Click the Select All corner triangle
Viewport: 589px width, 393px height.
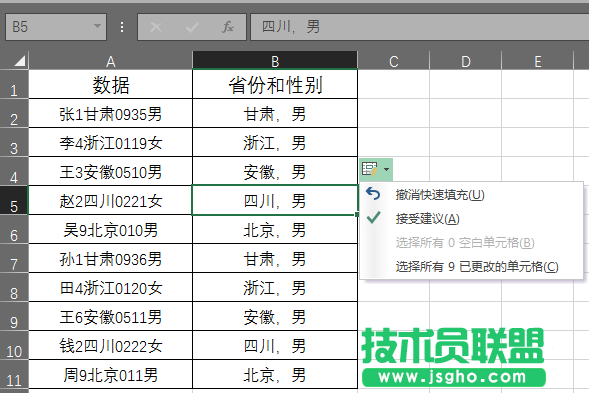point(20,61)
